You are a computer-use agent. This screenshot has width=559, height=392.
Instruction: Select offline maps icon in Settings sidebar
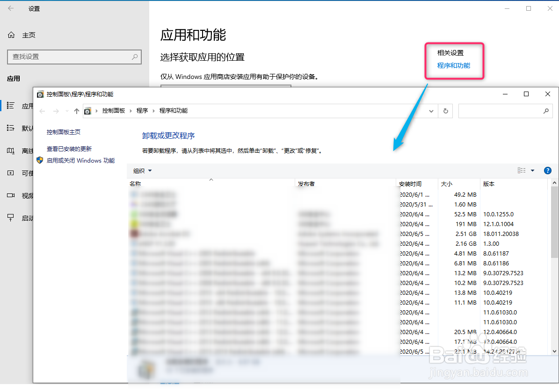[x=11, y=150]
